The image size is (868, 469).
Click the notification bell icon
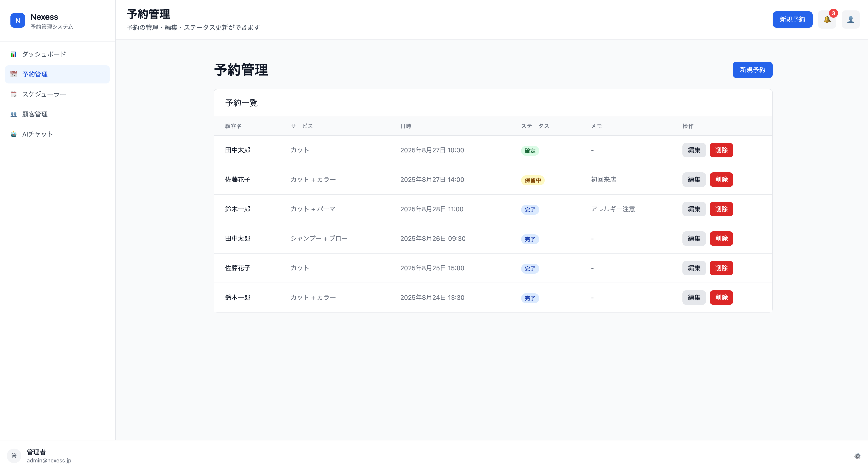[x=827, y=20]
